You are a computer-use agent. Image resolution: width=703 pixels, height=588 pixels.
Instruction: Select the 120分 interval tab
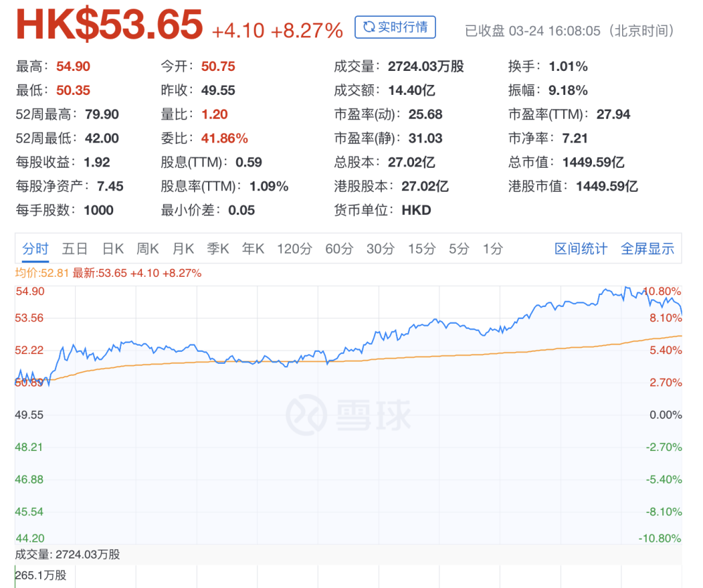point(294,249)
